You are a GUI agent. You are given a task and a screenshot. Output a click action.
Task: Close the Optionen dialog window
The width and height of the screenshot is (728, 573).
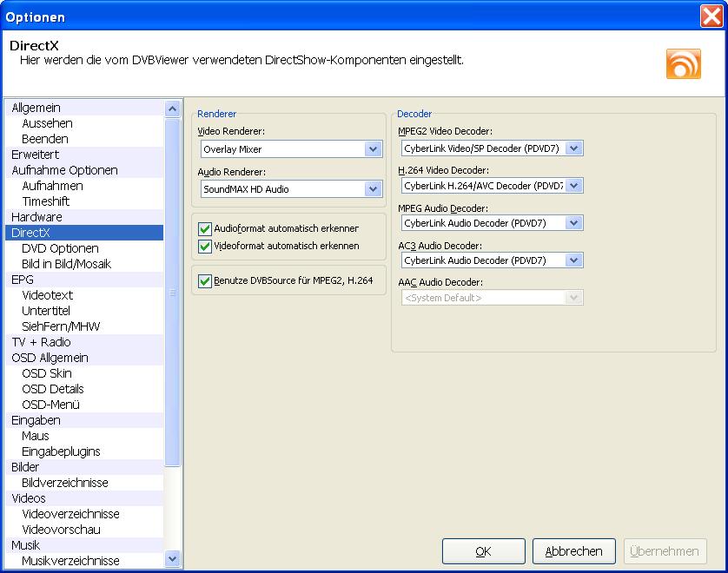711,16
